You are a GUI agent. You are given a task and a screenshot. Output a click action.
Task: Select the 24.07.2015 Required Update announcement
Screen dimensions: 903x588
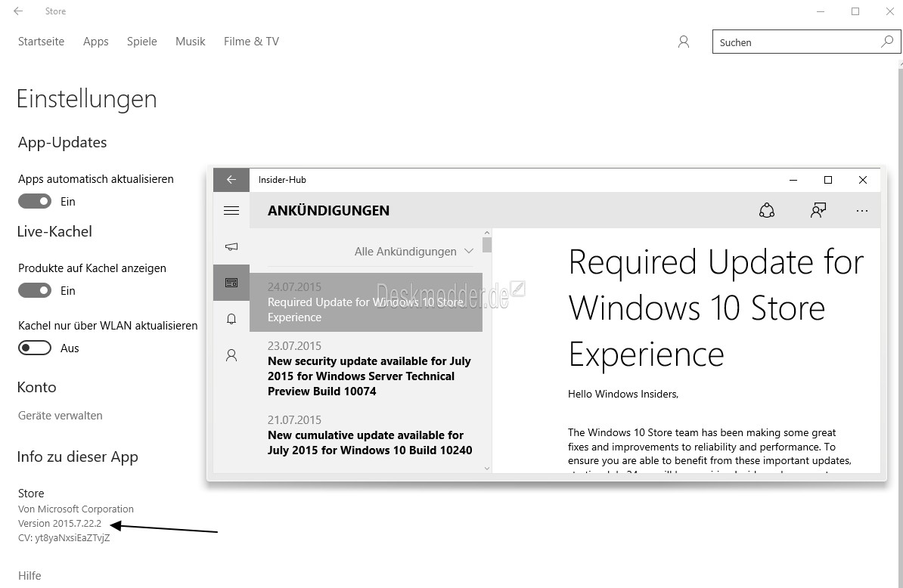click(366, 302)
